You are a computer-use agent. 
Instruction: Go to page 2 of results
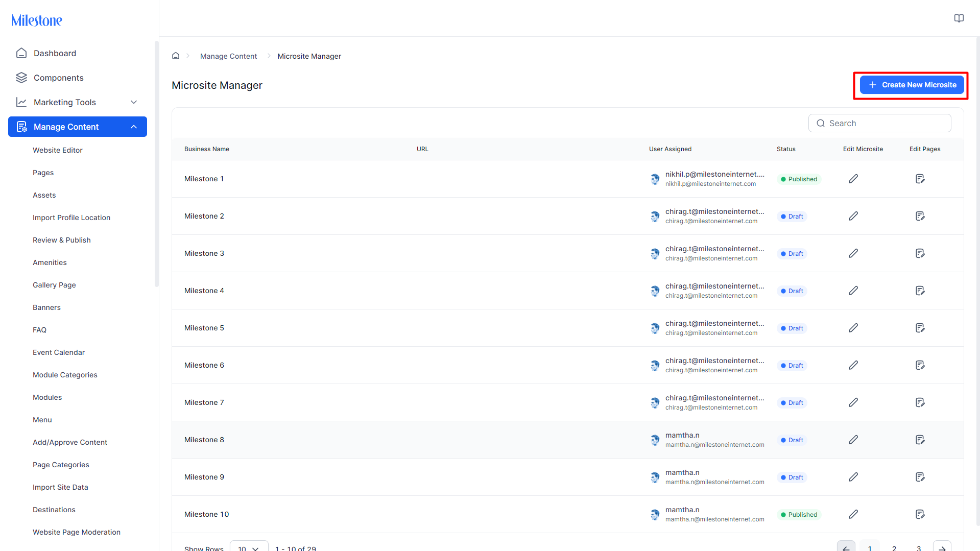tap(894, 548)
